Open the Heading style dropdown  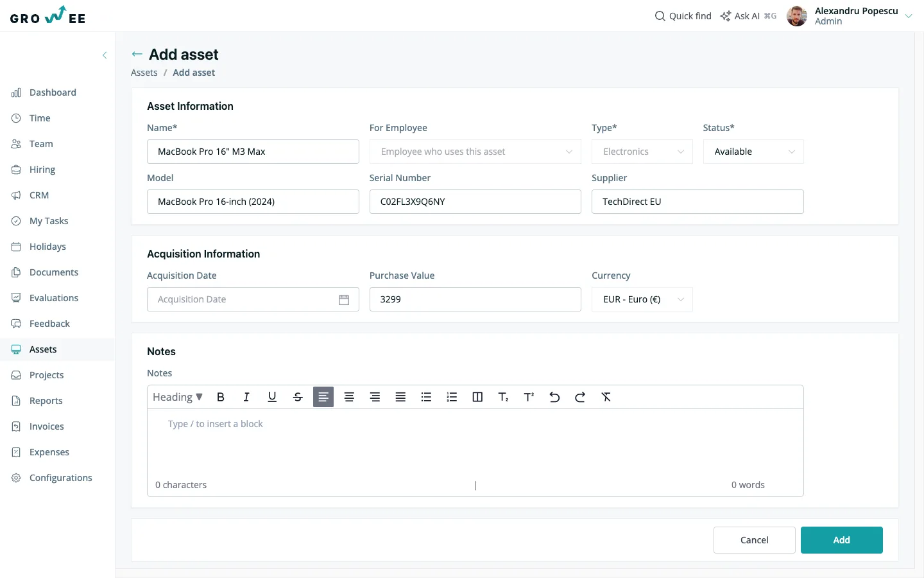point(178,397)
